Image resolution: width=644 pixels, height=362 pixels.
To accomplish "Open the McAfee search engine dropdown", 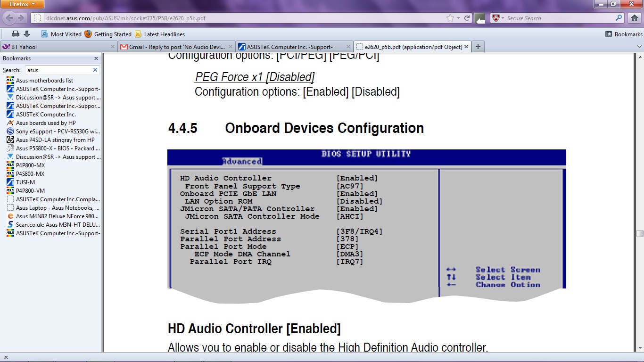I will [498, 18].
